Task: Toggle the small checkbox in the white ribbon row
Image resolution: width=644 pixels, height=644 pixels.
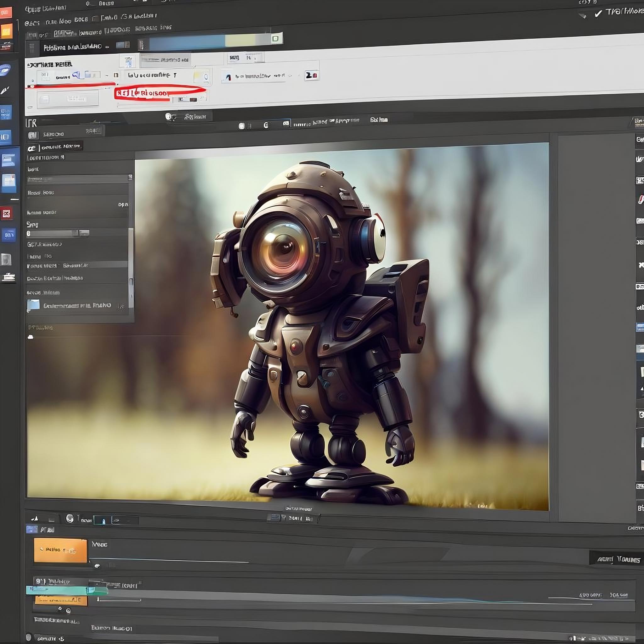Action: (116, 75)
